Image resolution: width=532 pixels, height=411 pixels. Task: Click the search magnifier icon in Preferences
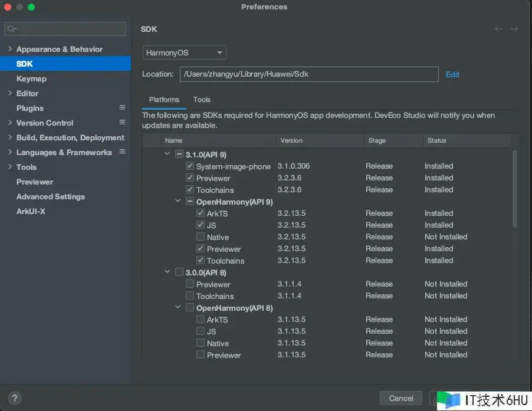click(x=12, y=29)
